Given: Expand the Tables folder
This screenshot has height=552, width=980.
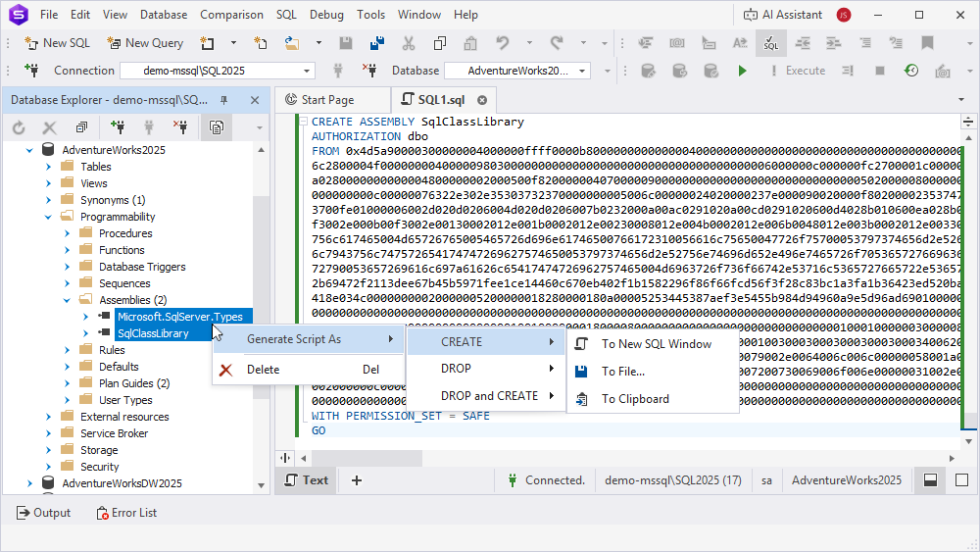Looking at the screenshot, I should click(x=48, y=167).
